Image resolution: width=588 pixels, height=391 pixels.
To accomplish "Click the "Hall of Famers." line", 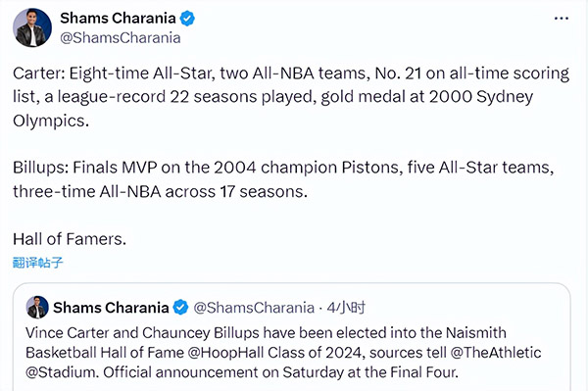I will pos(70,239).
